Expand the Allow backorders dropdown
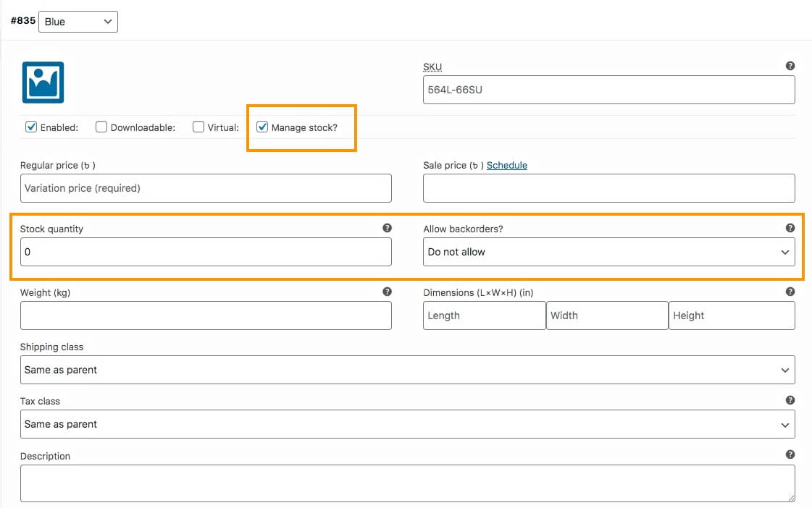The height and width of the screenshot is (508, 812). click(608, 252)
